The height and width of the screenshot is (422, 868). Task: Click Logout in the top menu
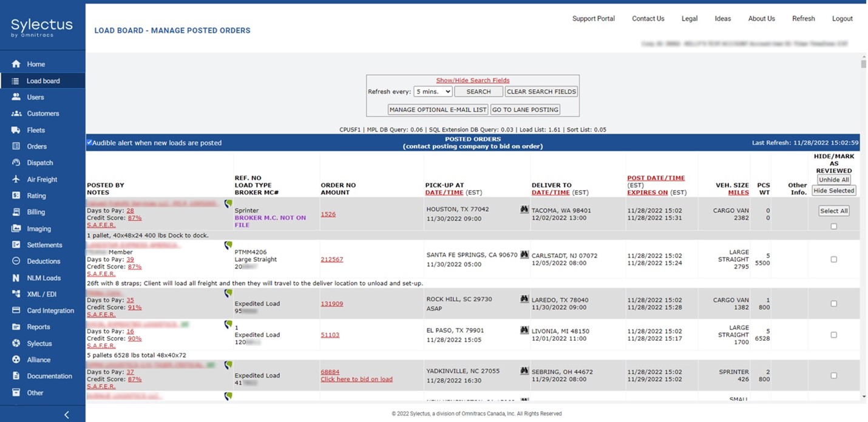(x=843, y=18)
